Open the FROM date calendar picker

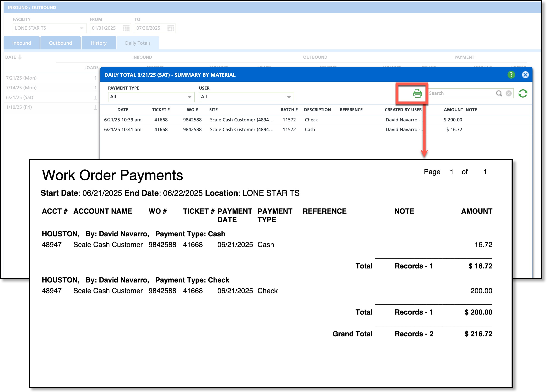click(126, 28)
